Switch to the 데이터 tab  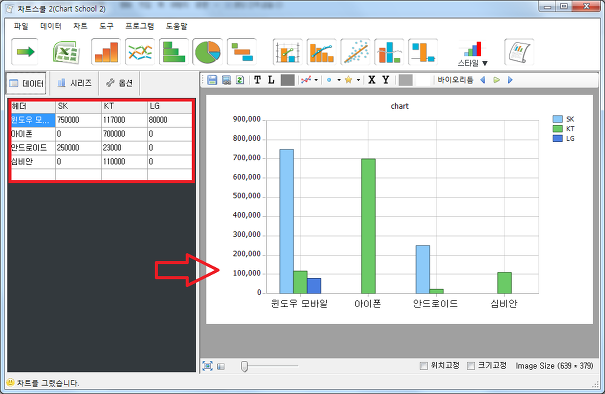[x=26, y=83]
